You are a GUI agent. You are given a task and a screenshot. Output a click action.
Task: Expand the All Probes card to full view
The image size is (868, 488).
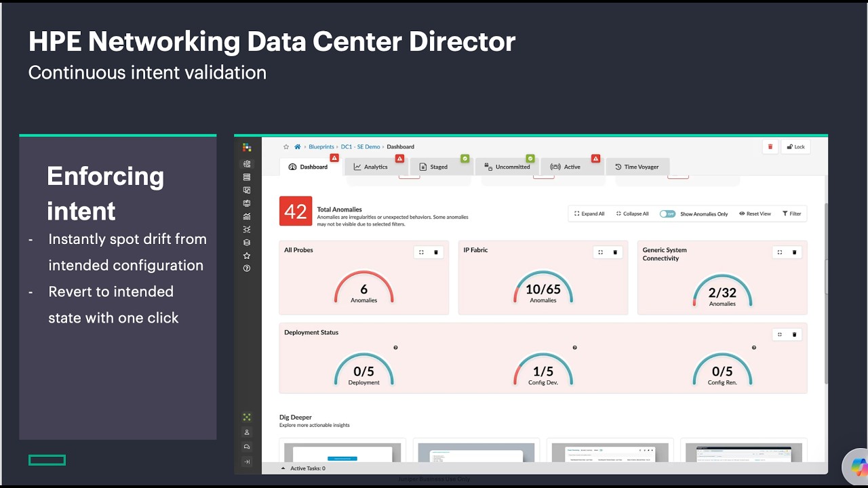tap(421, 252)
